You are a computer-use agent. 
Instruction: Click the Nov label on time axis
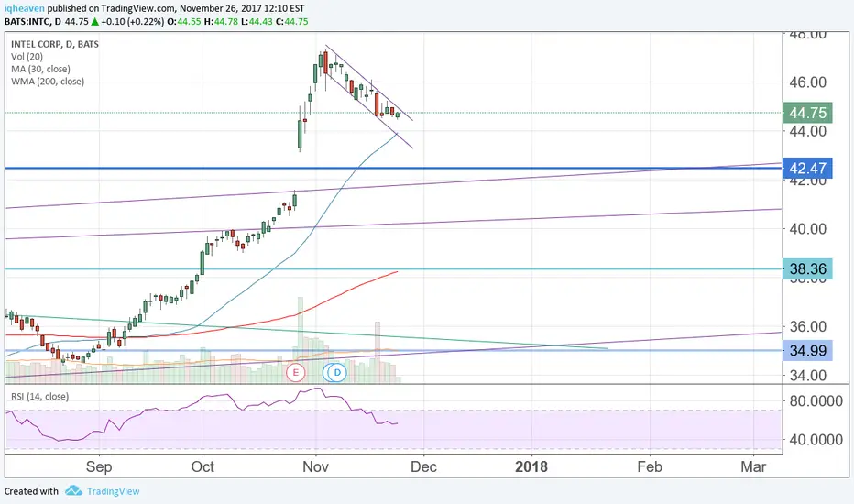click(x=316, y=467)
